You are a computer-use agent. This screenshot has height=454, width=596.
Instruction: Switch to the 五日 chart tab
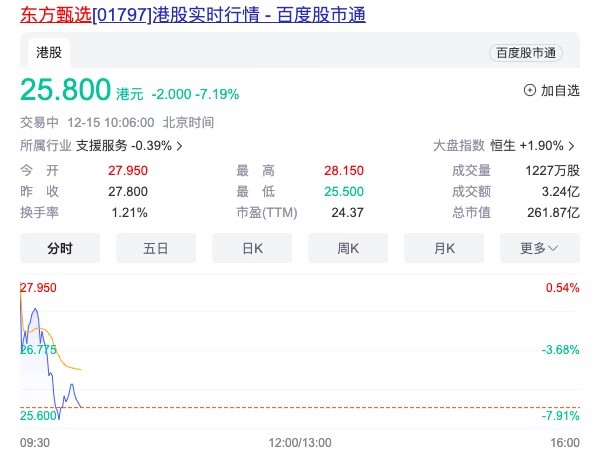[156, 248]
